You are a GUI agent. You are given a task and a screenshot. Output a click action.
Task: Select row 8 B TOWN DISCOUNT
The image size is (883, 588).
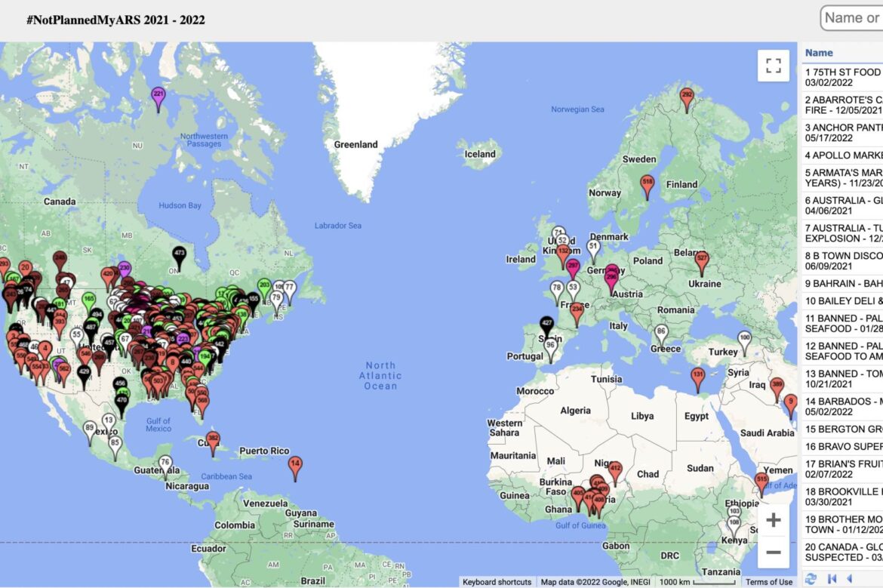pyautogui.click(x=842, y=260)
